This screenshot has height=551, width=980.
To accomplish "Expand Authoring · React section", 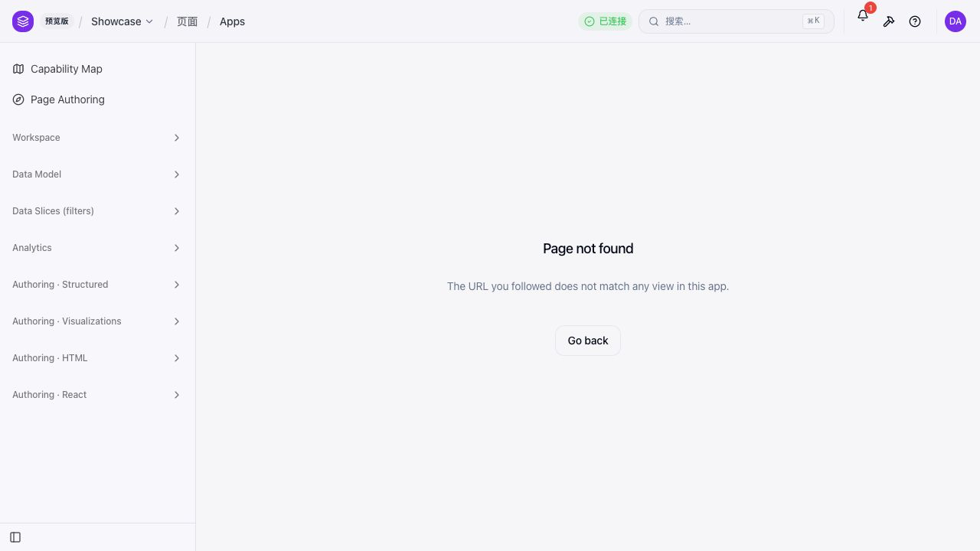I will point(98,395).
